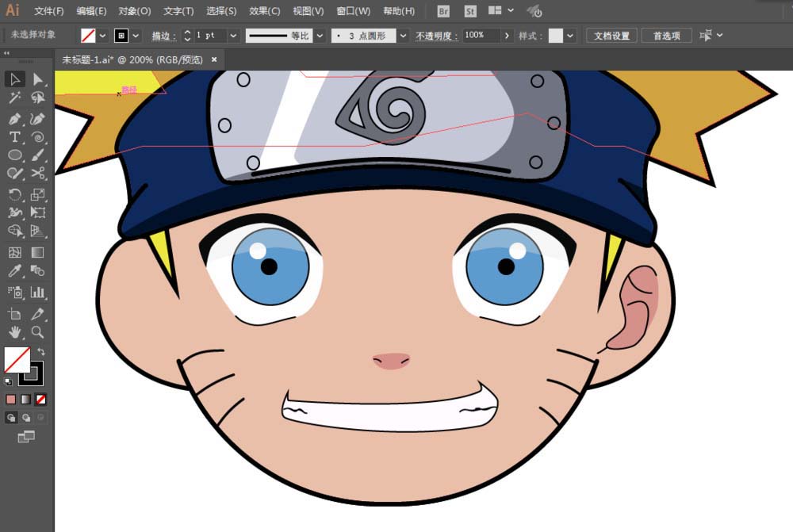The height and width of the screenshot is (532, 793).
Task: Reset to default fill and stroke
Action: 8,381
